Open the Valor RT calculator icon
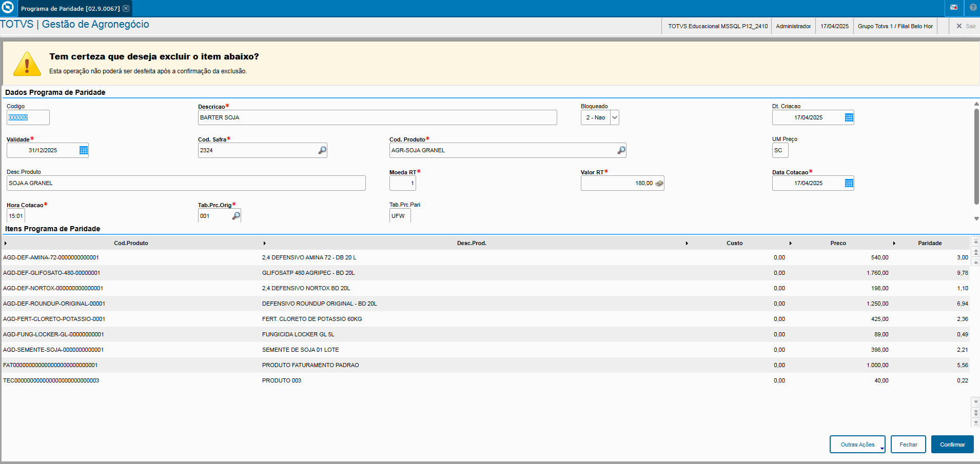This screenshot has height=464, width=980. (659, 183)
